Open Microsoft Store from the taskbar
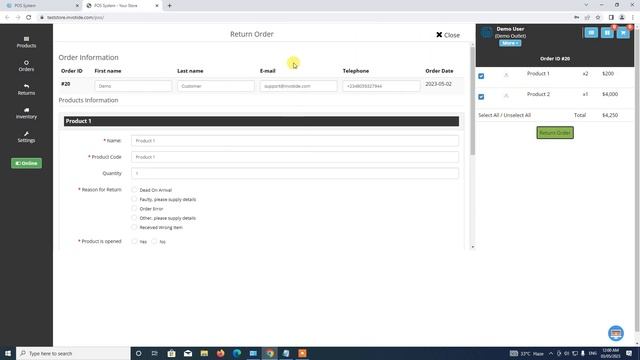Screen dimensions: 640x360 pos(171,353)
